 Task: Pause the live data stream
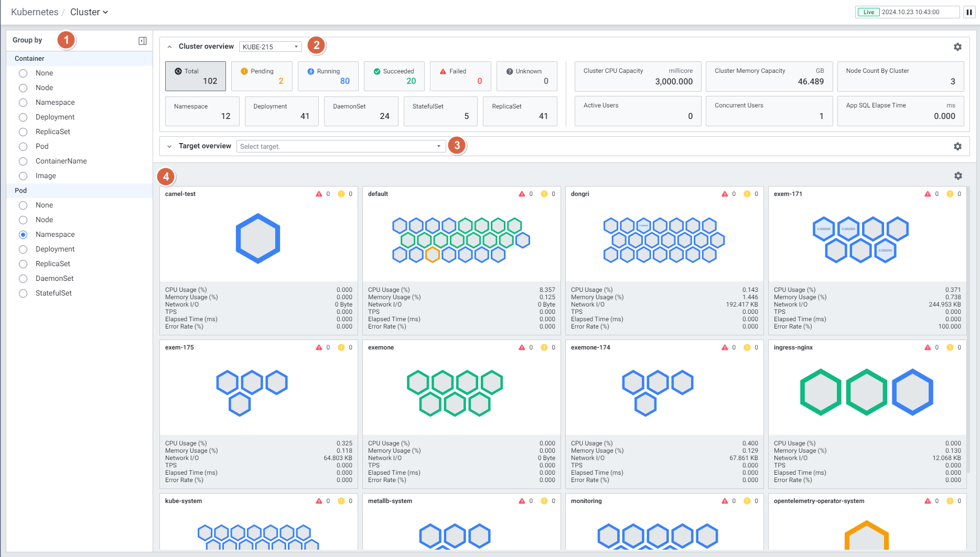tap(969, 12)
